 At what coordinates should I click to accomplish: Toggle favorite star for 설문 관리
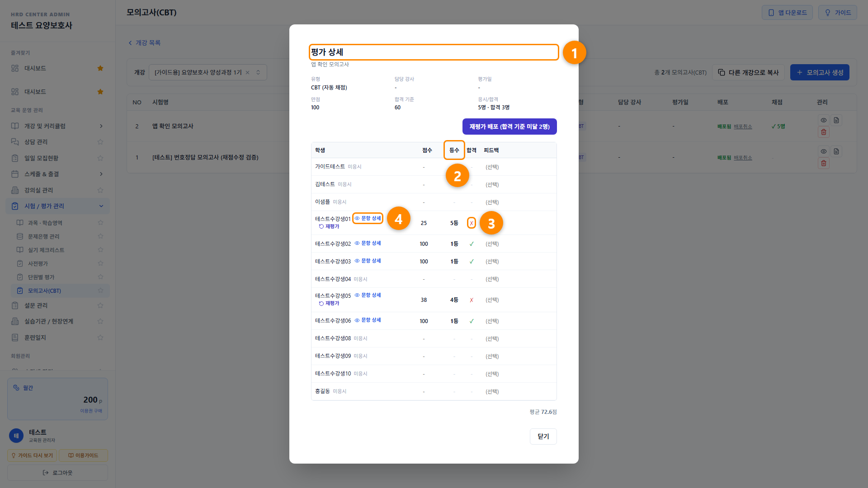coord(100,305)
